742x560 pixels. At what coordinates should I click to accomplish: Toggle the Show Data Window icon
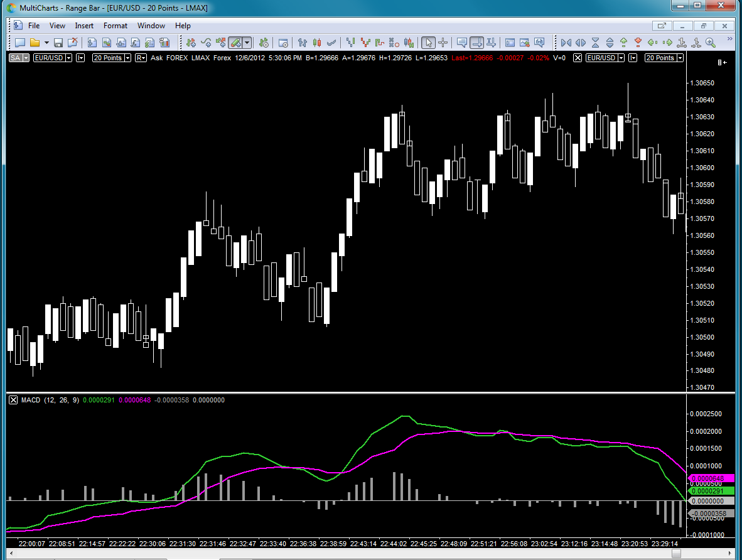point(510,43)
